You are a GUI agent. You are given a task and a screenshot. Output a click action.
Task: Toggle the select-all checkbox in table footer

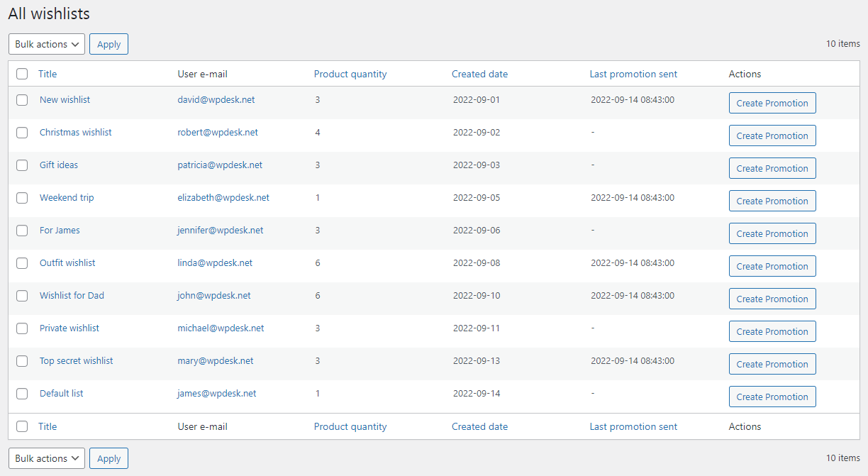click(x=22, y=426)
